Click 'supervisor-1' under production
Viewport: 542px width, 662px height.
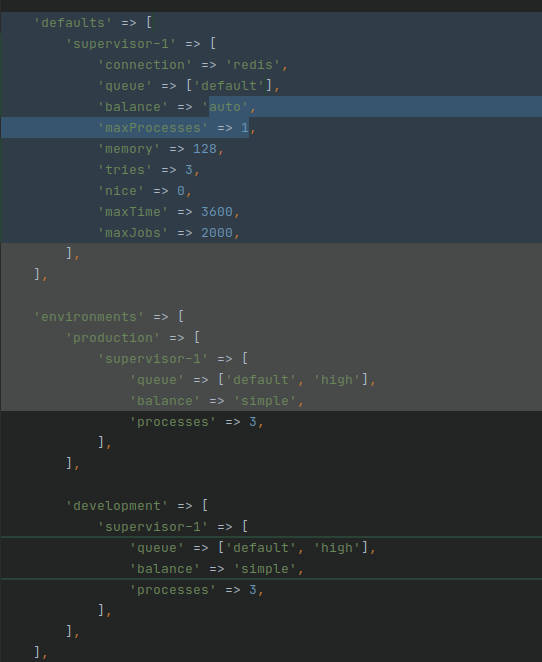pyautogui.click(x=153, y=359)
